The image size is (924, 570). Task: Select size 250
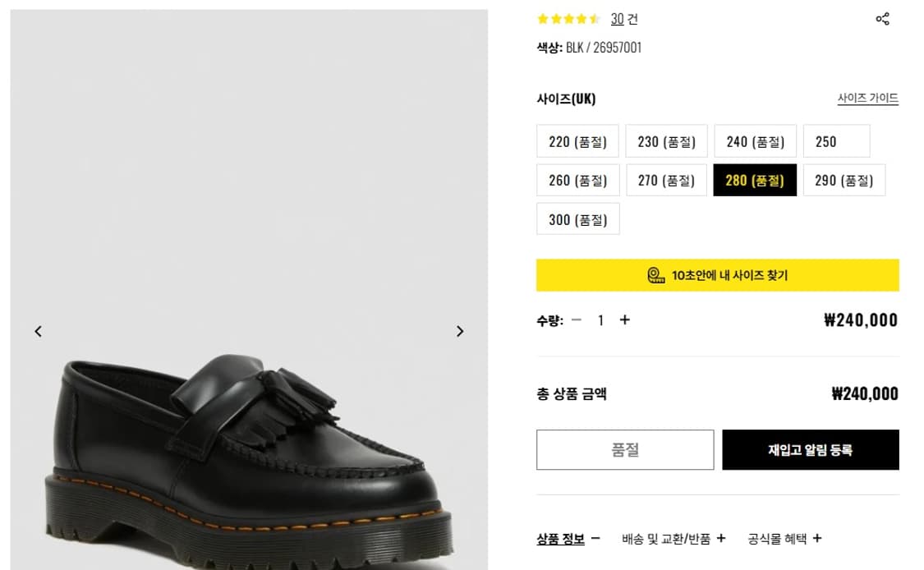pos(836,140)
